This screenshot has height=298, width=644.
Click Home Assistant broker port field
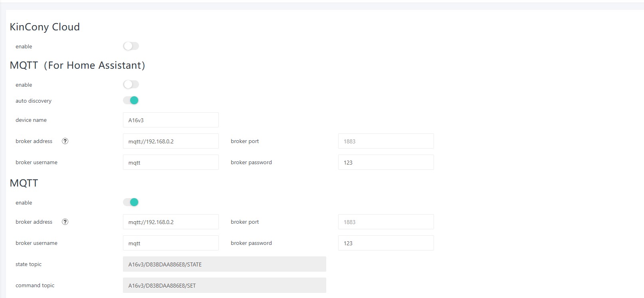pos(386,141)
